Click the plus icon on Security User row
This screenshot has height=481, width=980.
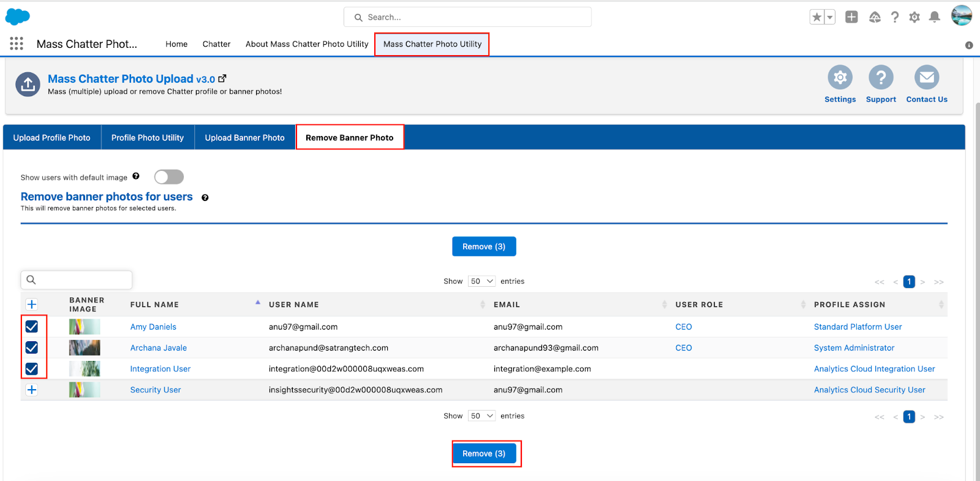point(32,390)
